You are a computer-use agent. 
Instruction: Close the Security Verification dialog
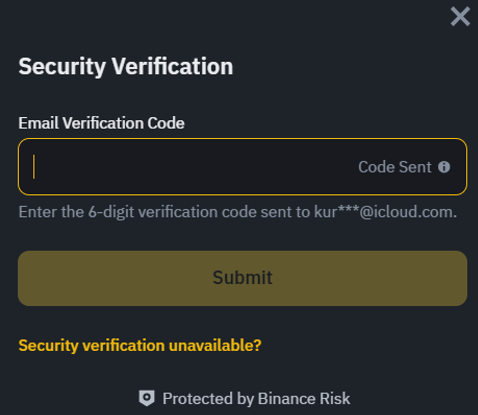pyautogui.click(x=460, y=17)
